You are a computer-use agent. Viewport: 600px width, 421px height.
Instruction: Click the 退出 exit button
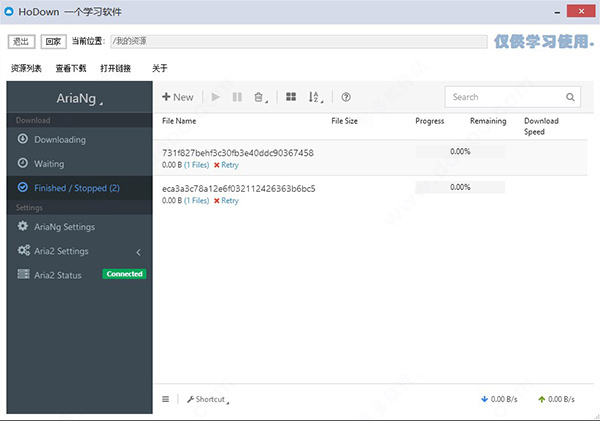tap(21, 41)
